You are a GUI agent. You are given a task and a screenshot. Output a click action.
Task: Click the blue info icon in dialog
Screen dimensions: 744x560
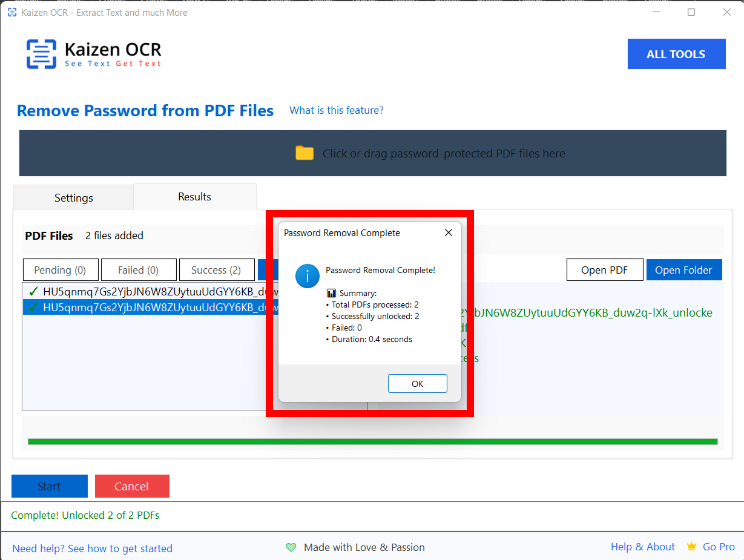(x=308, y=276)
